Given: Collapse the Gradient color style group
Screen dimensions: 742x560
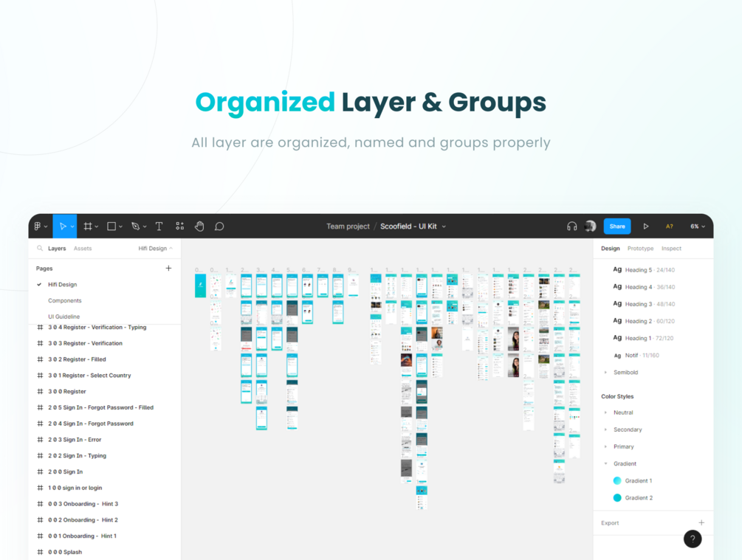Looking at the screenshot, I should click(605, 463).
